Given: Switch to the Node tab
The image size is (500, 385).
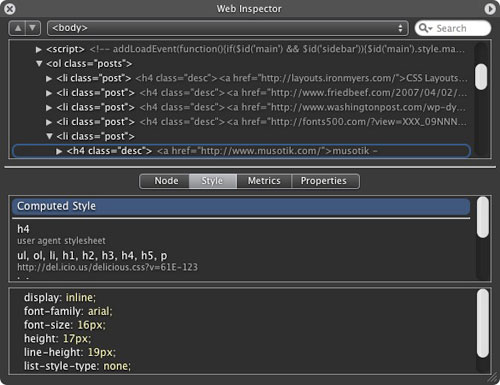Looking at the screenshot, I should [165, 181].
